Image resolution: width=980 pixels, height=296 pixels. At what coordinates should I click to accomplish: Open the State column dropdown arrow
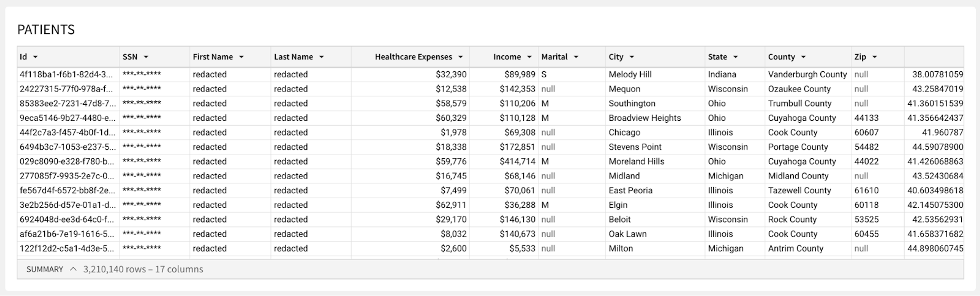(x=736, y=57)
